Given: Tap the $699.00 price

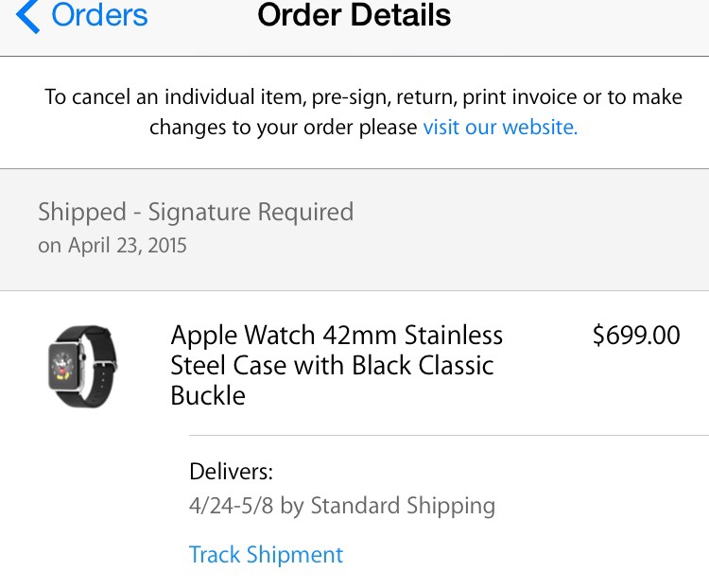Looking at the screenshot, I should pos(635,336).
